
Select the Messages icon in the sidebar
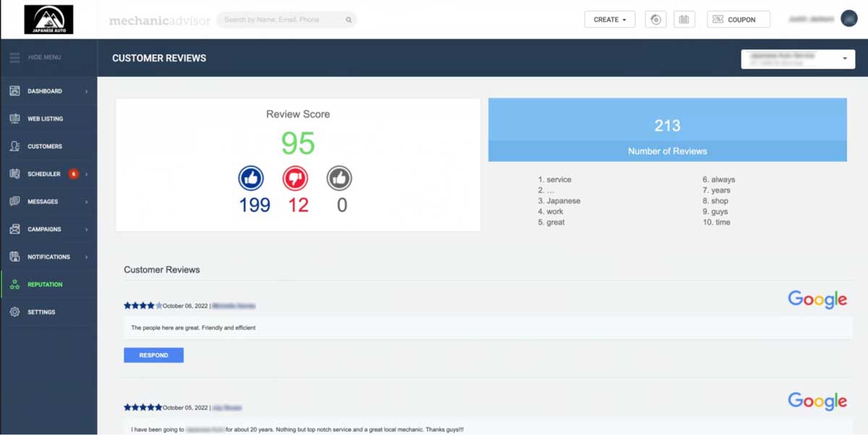click(14, 201)
